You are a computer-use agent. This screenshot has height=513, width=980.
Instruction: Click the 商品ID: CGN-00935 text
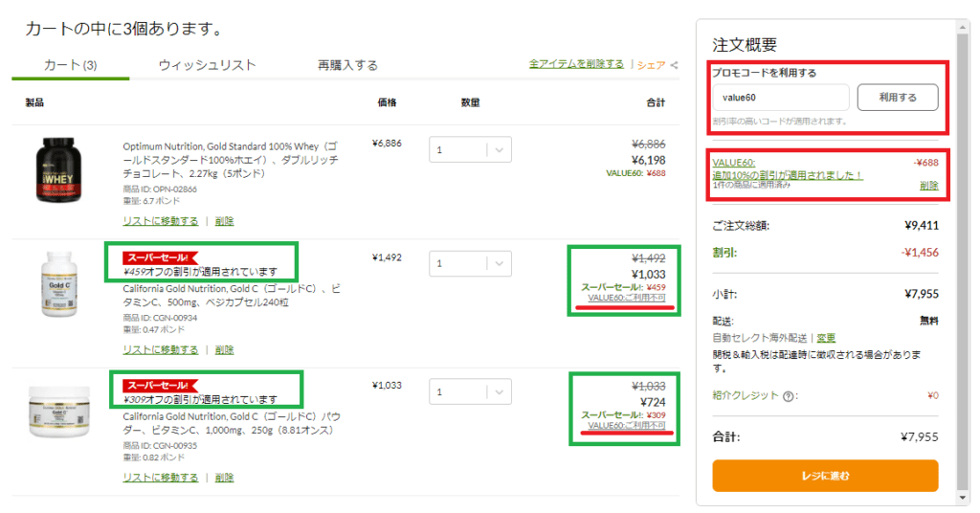coord(160,445)
